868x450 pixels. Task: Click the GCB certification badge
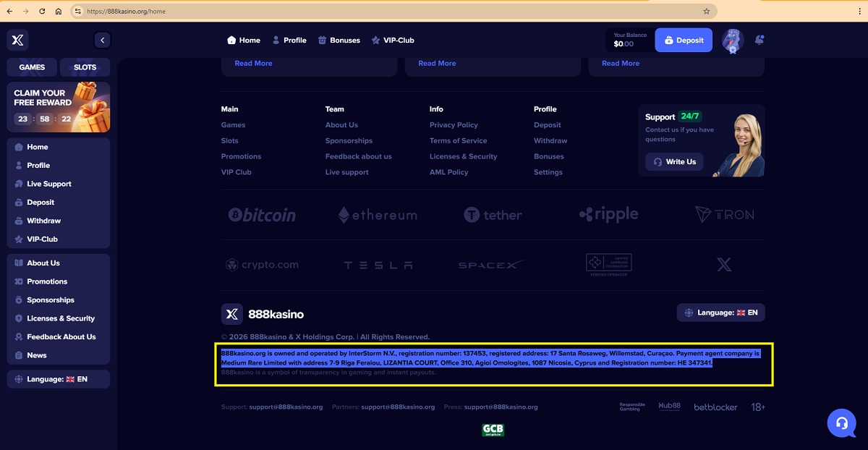(493, 430)
